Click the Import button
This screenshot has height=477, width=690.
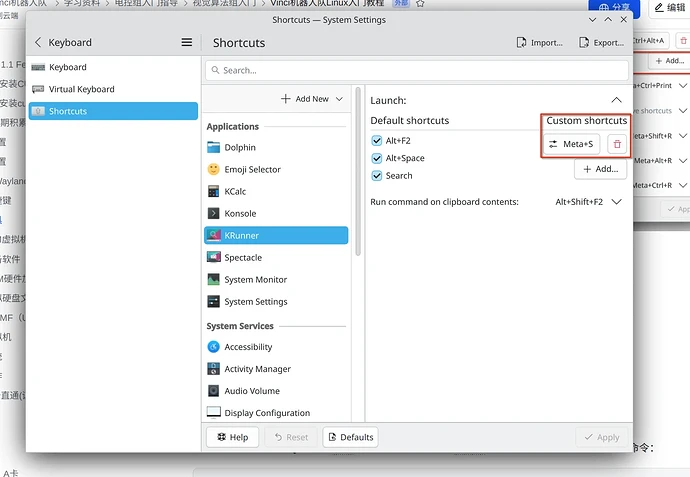coord(540,43)
